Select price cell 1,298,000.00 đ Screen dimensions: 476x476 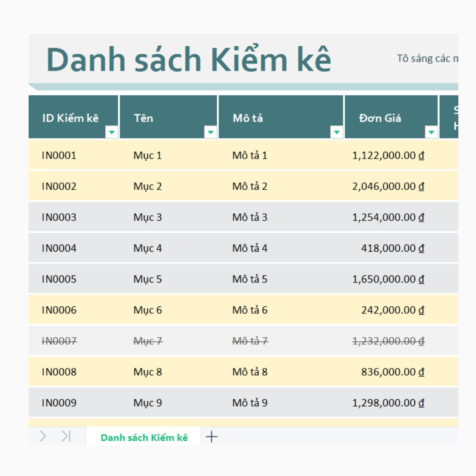pyautogui.click(x=391, y=403)
